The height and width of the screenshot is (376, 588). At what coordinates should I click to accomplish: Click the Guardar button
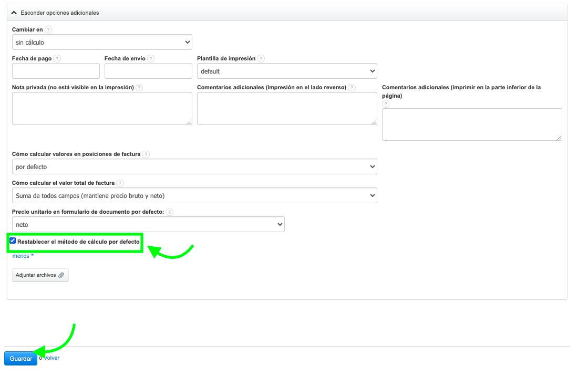pos(21,358)
